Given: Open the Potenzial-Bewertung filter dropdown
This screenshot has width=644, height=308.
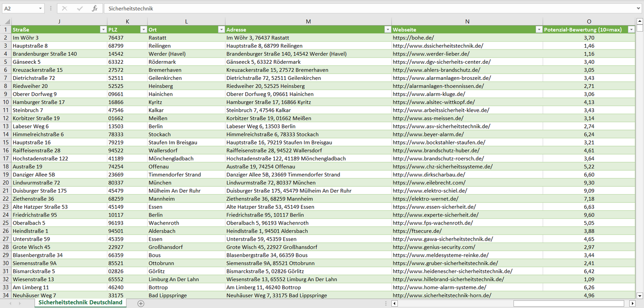Looking at the screenshot, I should click(631, 29).
